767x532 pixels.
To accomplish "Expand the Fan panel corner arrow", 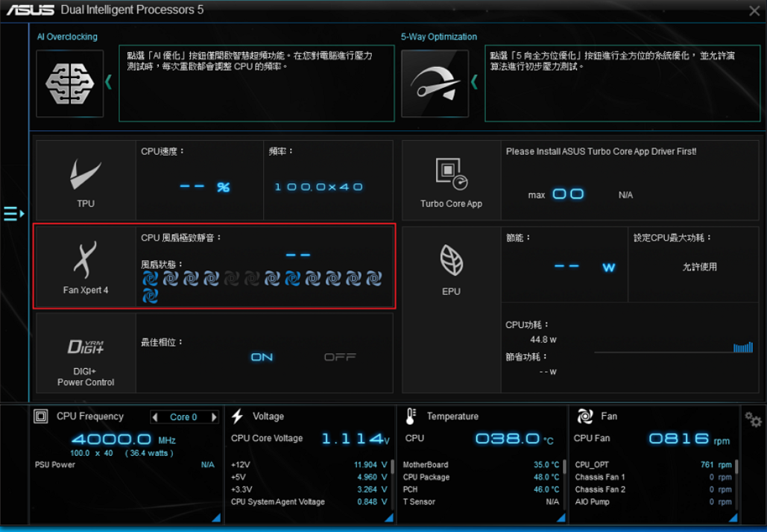I will pyautogui.click(x=733, y=517).
